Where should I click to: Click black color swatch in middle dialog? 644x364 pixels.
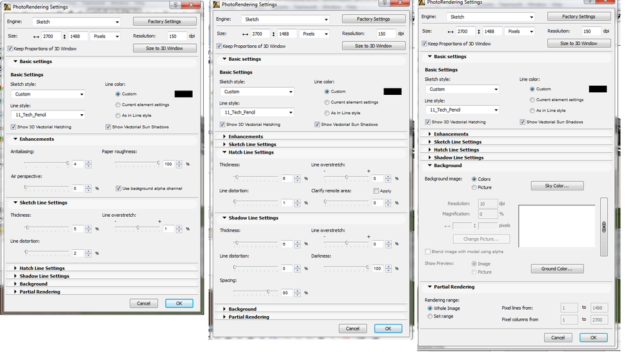(x=393, y=92)
